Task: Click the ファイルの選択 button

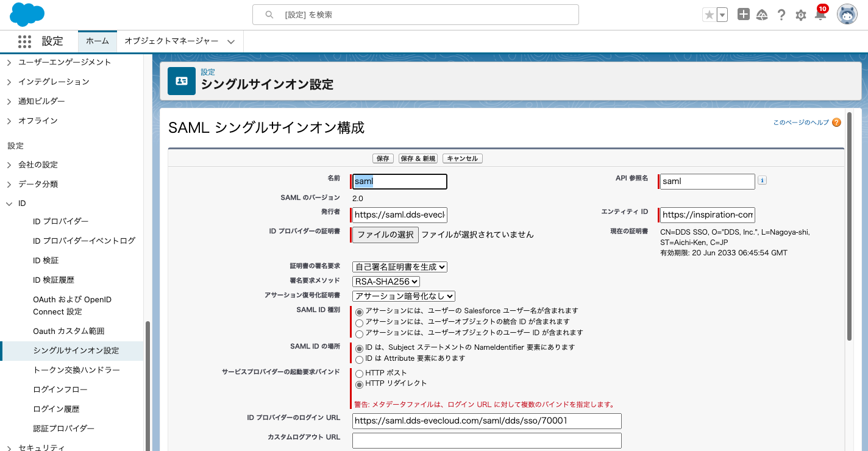Action: click(385, 235)
